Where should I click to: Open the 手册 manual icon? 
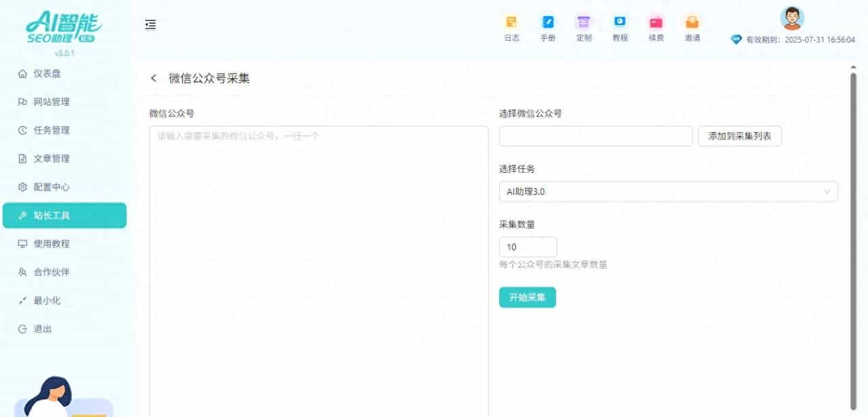pos(547,22)
